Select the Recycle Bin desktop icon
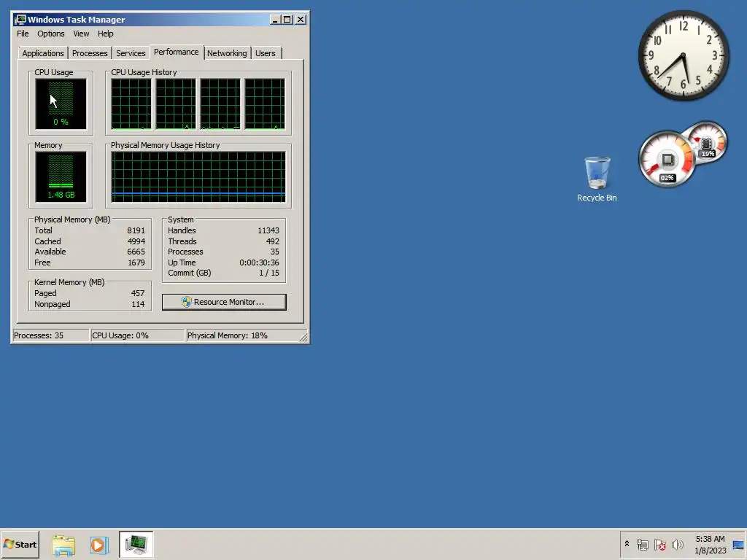The image size is (747, 560). 597,179
